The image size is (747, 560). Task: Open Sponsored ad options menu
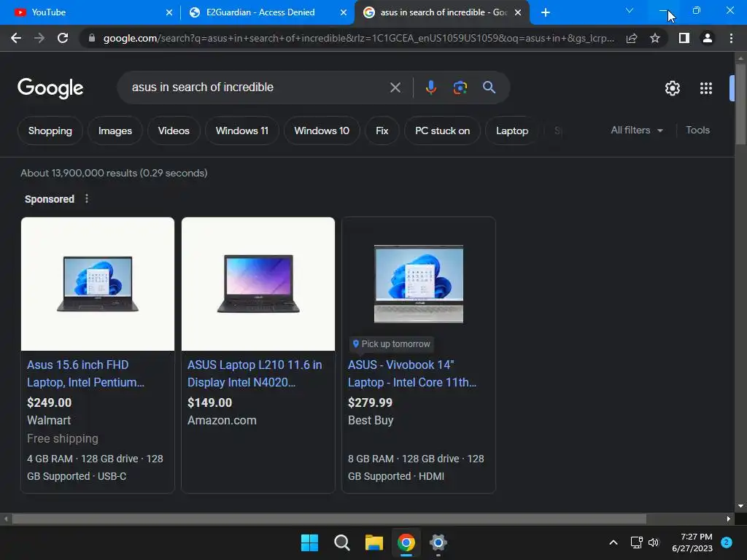pos(86,198)
